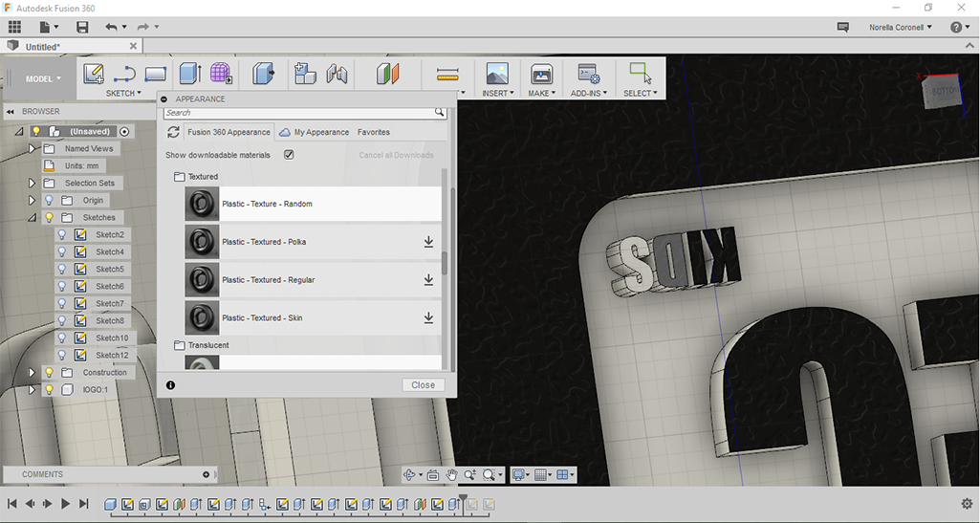The width and height of the screenshot is (980, 523).
Task: Play the timeline
Action: [65, 504]
